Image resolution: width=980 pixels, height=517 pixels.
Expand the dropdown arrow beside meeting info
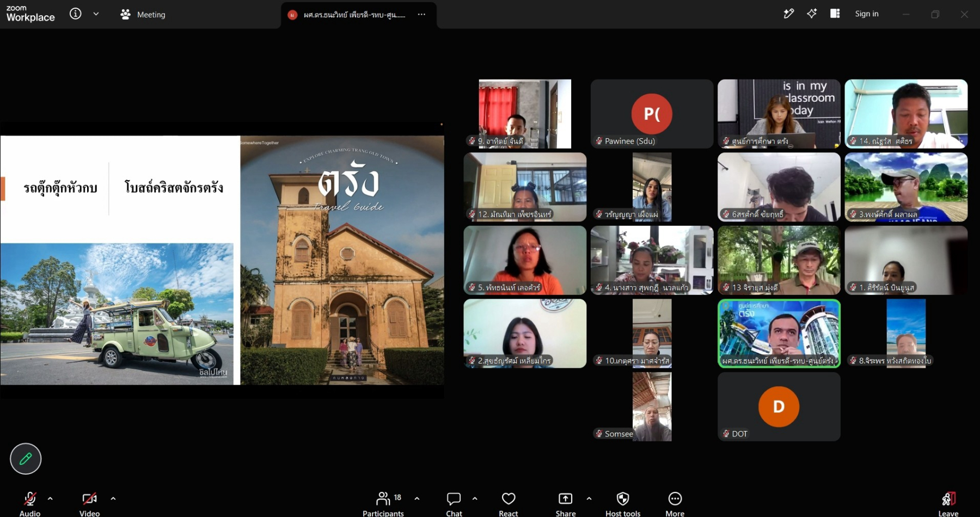[96, 14]
